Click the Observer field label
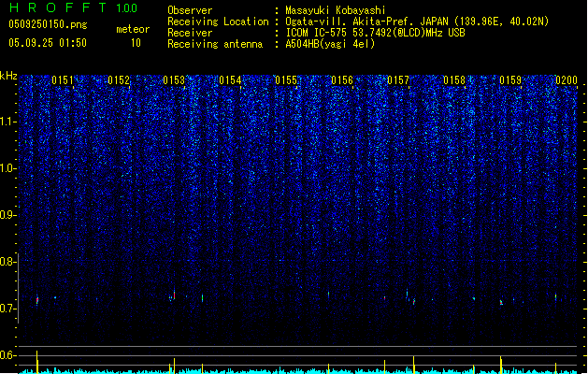Viewport: 588px width, 374px height. coord(190,10)
